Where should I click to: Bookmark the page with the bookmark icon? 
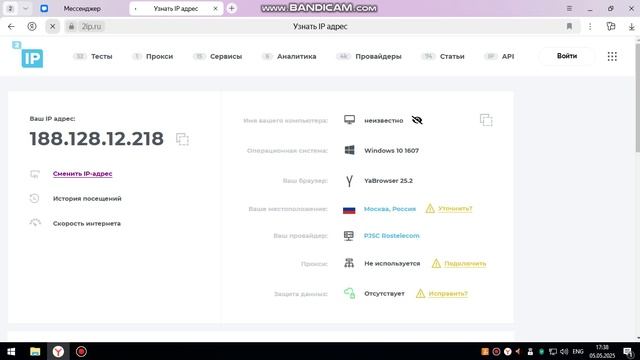point(569,27)
